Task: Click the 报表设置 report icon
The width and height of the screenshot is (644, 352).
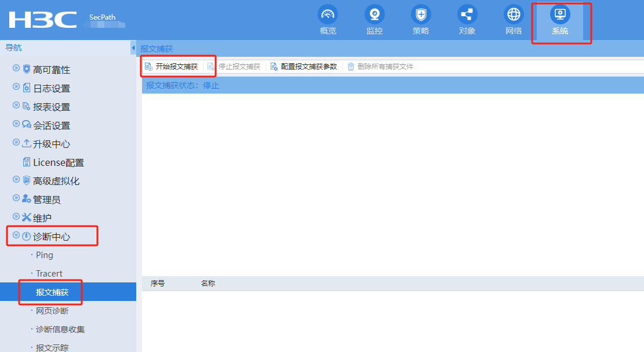Action: click(26, 106)
